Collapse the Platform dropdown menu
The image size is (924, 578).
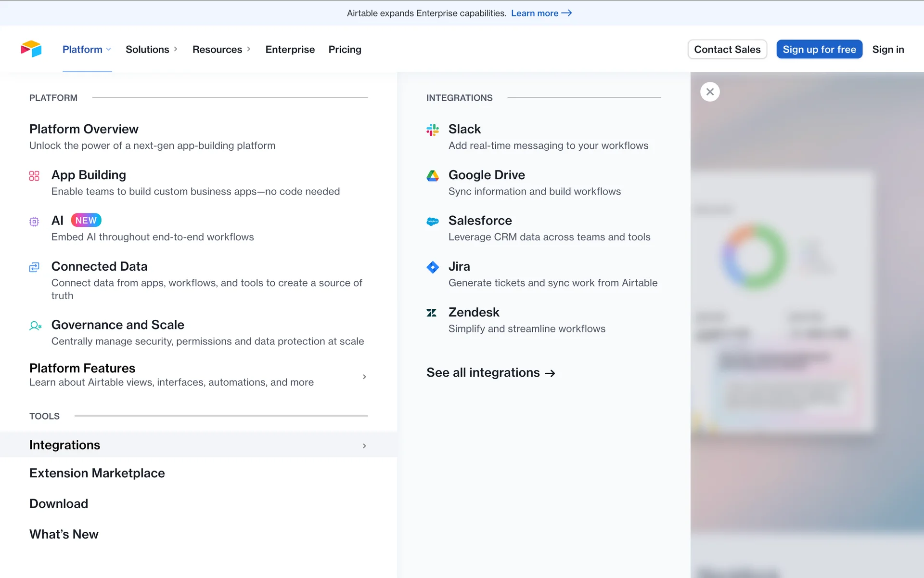87,50
